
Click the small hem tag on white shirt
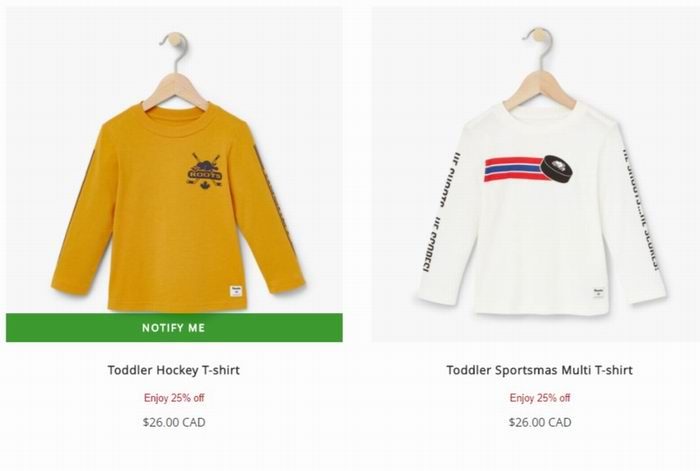[599, 295]
